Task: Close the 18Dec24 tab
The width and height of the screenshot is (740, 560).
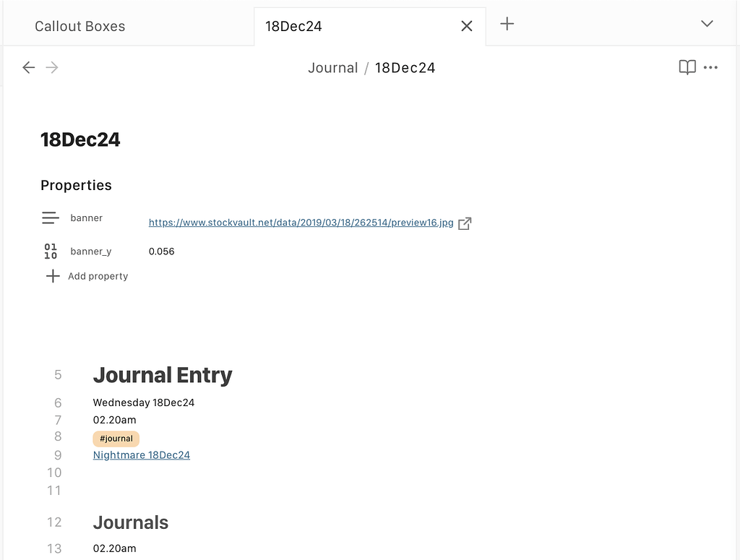Action: click(467, 26)
